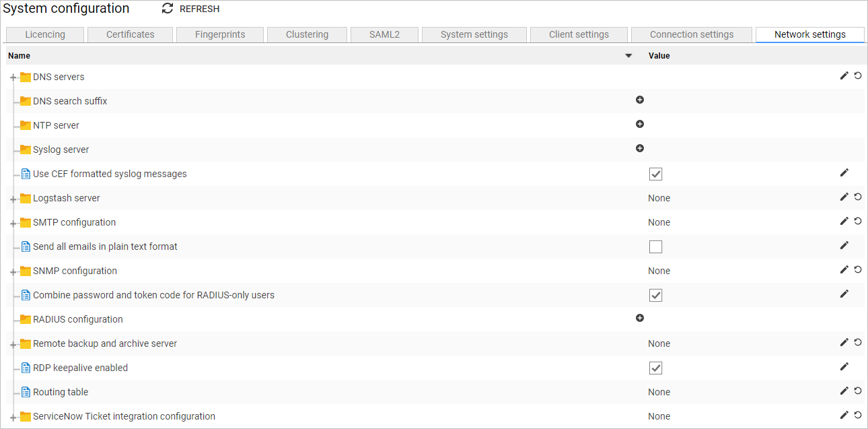Screen dimensions: 868x429
Task: Click the REFRESH button
Action: 190,9
